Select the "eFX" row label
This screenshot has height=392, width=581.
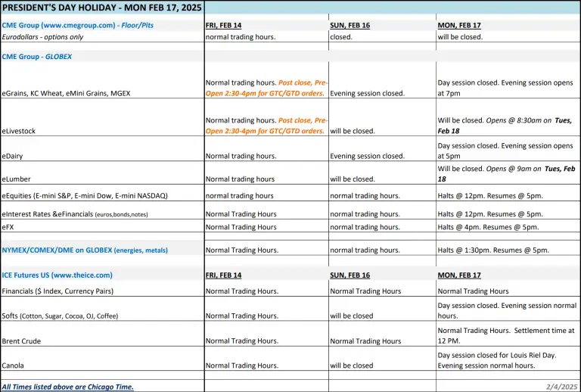pos(8,227)
